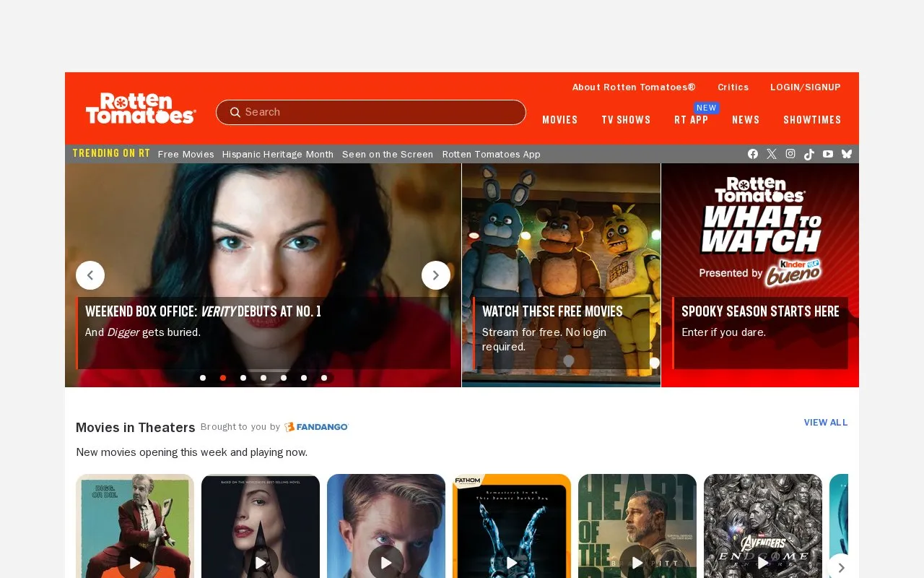
Task: Open the RT App menu item
Action: coord(692,120)
